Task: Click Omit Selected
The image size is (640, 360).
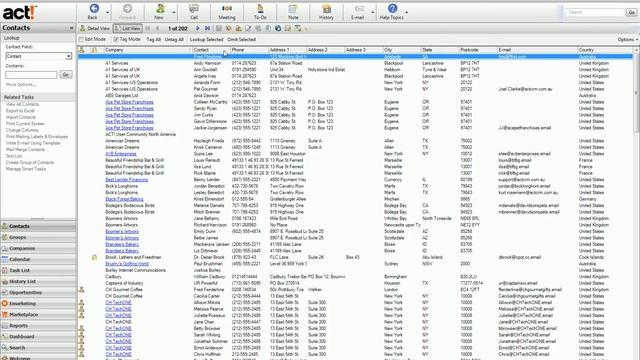Action: click(242, 40)
